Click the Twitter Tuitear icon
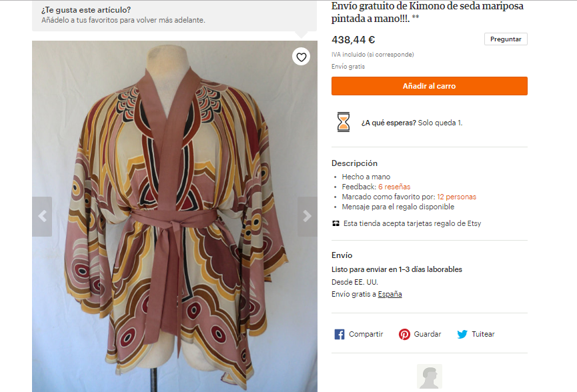The image size is (577, 392). coord(462,334)
